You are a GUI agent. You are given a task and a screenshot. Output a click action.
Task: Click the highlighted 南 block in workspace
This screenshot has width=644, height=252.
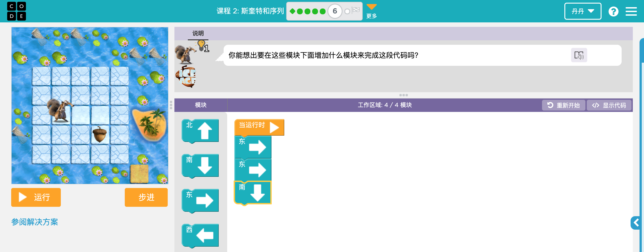click(253, 193)
